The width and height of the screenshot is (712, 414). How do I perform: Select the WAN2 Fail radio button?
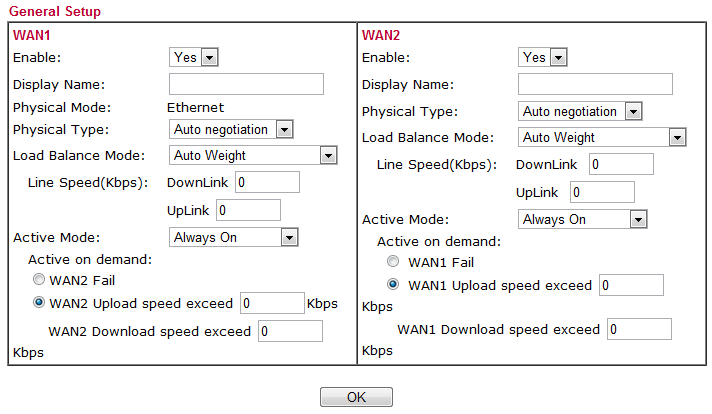[39, 280]
